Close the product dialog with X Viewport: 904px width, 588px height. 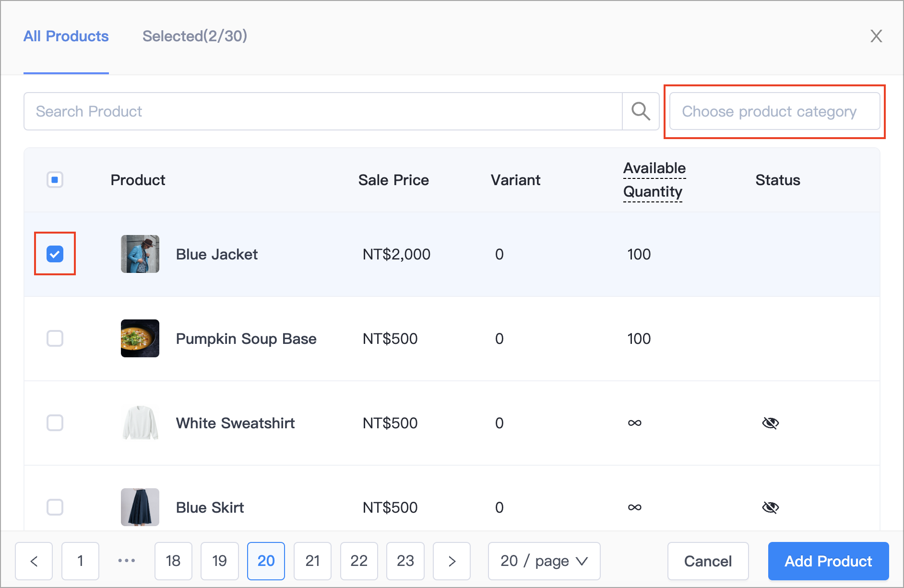[x=876, y=36]
